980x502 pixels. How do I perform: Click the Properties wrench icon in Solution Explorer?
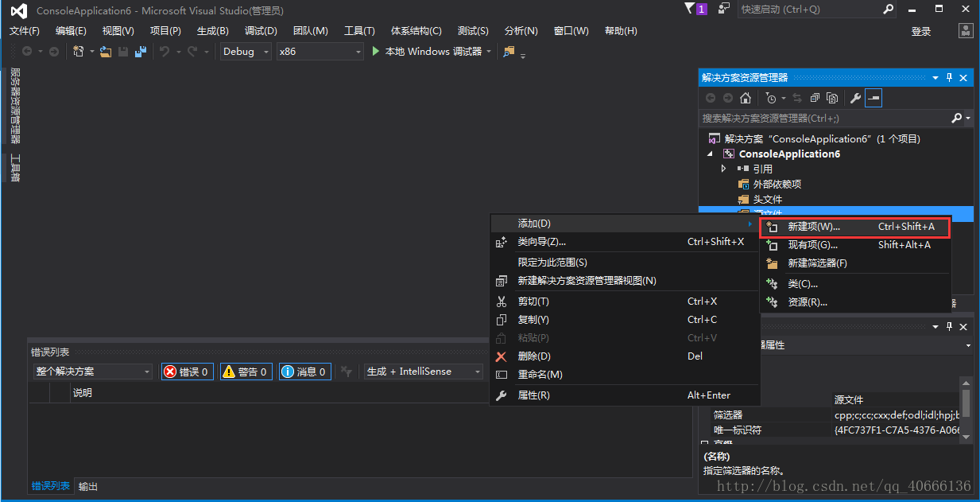(x=856, y=98)
